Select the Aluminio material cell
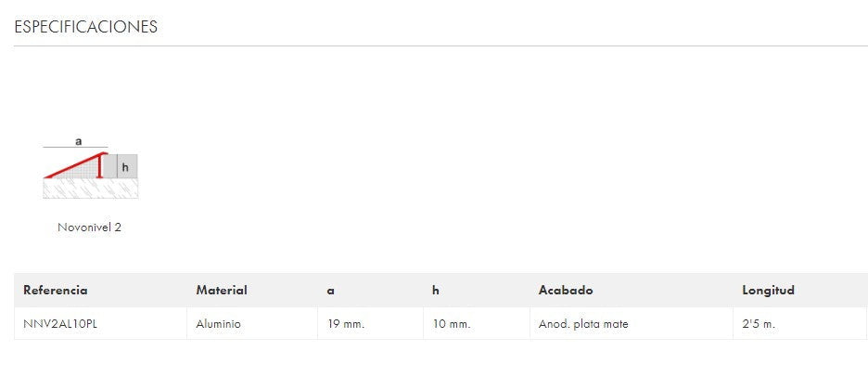Image resolution: width=868 pixels, height=377 pixels. (x=218, y=324)
